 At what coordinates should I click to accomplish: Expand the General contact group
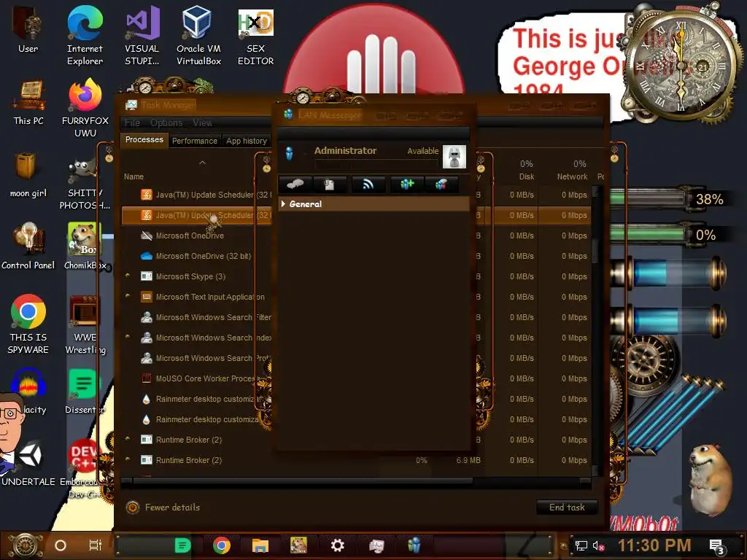pos(284,204)
